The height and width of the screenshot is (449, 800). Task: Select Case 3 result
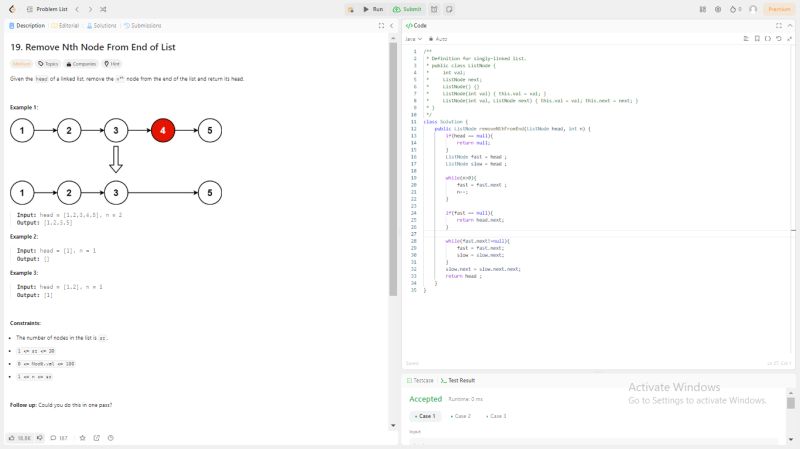pos(496,416)
